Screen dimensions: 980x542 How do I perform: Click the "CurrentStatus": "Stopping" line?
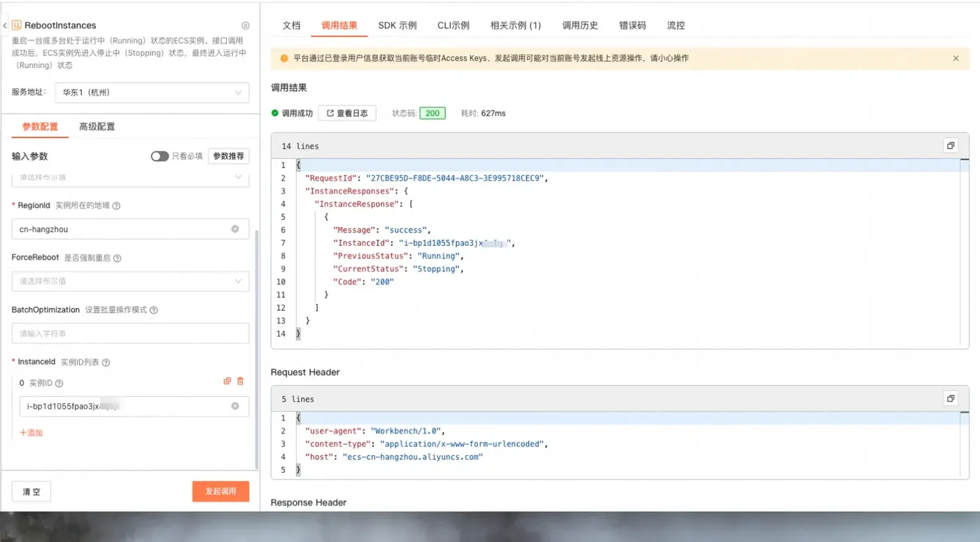point(398,269)
